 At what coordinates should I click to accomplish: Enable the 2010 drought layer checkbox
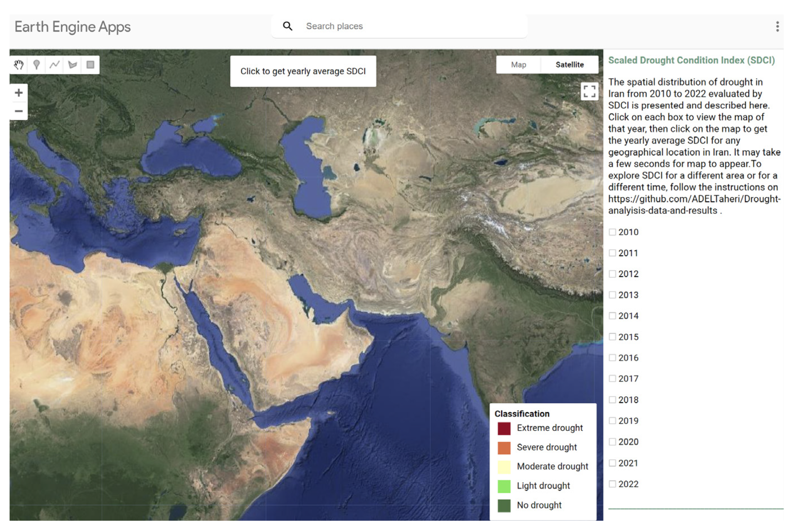click(612, 232)
